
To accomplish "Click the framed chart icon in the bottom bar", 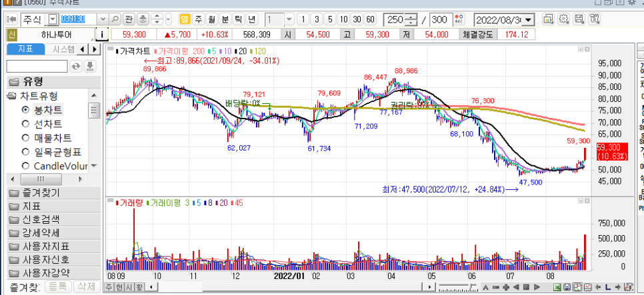I will point(577,287).
